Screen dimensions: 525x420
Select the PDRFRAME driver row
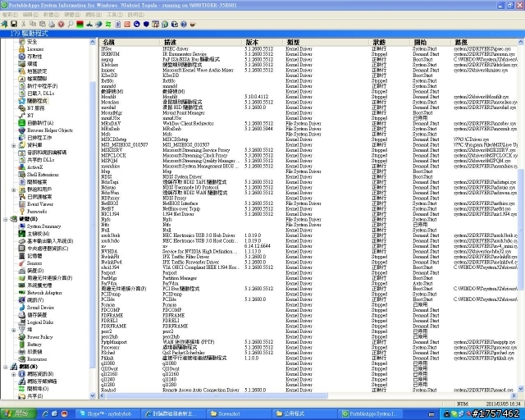[308, 326]
